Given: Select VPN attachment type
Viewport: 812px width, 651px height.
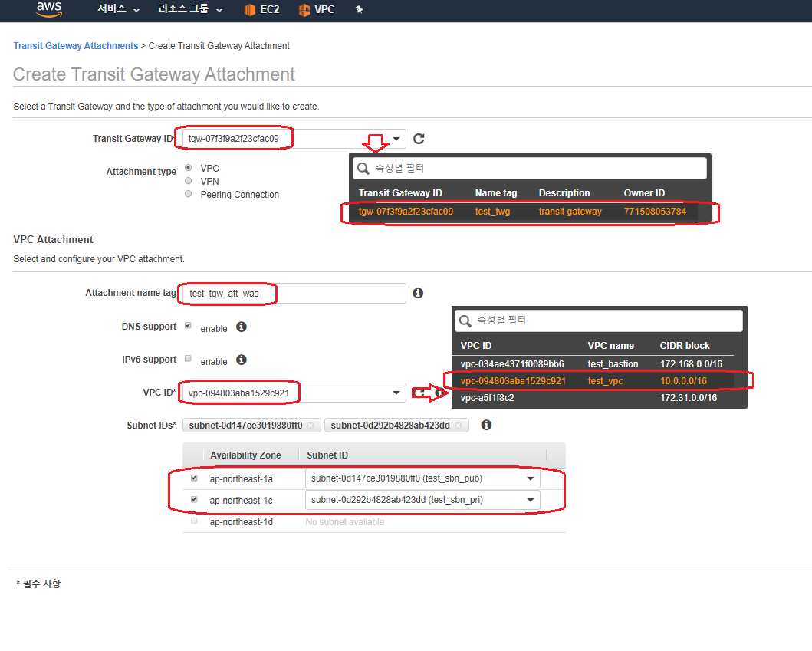Looking at the screenshot, I should pyautogui.click(x=189, y=181).
